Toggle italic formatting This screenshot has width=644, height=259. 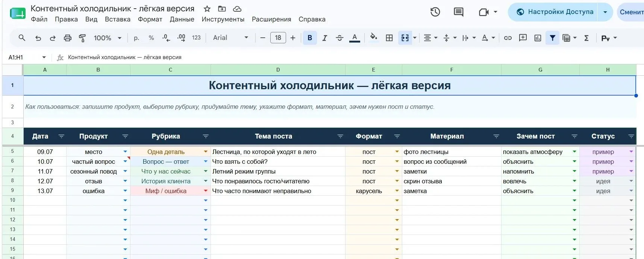point(324,38)
